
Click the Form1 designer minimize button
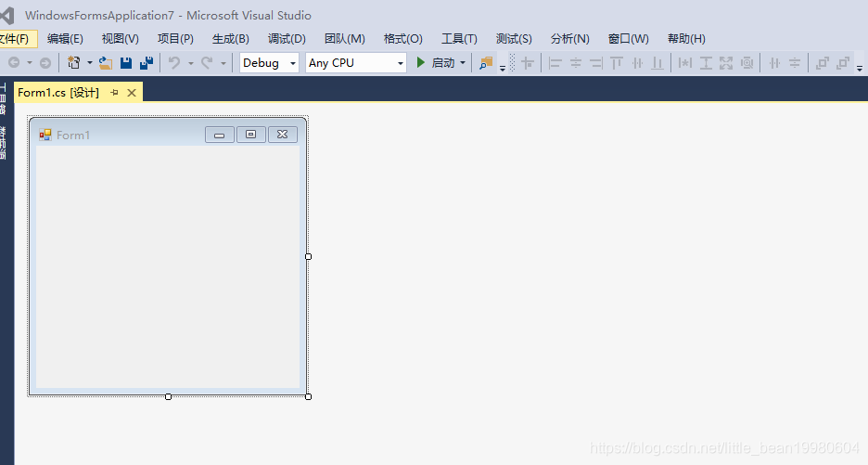click(220, 135)
